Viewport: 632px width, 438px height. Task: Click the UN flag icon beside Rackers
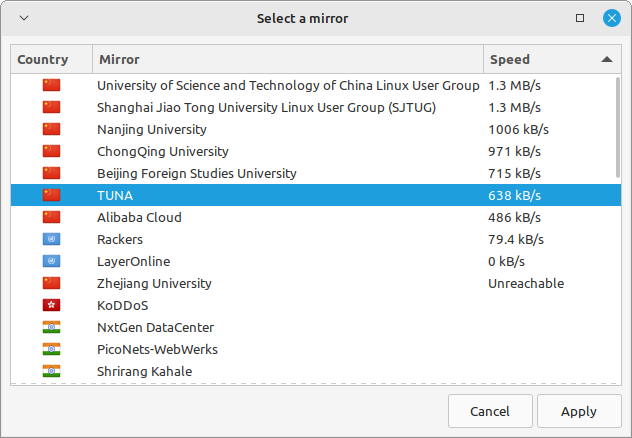click(x=51, y=239)
